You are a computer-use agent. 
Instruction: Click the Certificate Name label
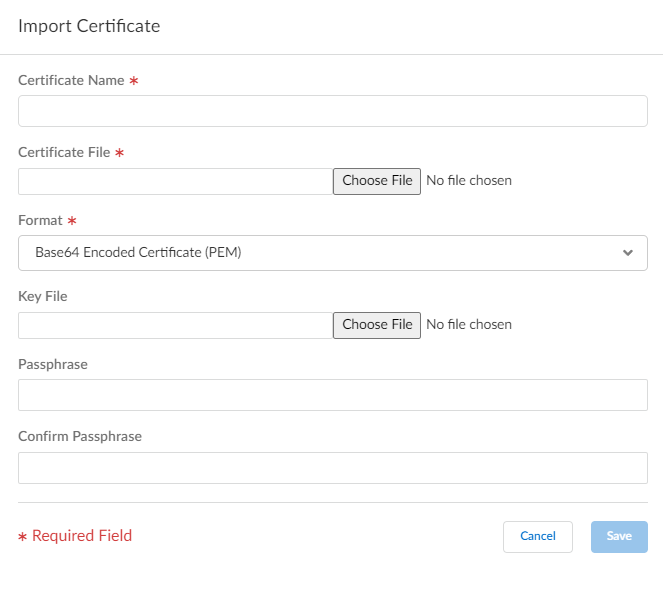71,80
